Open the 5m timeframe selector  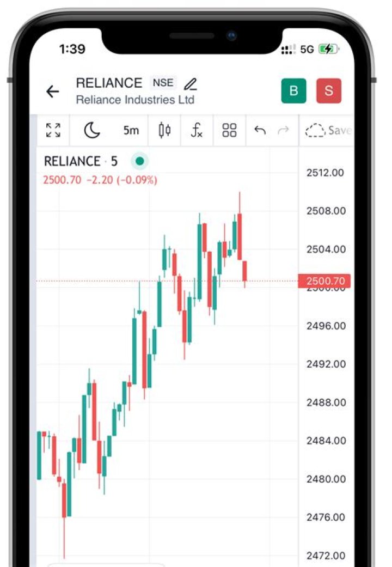pos(130,130)
